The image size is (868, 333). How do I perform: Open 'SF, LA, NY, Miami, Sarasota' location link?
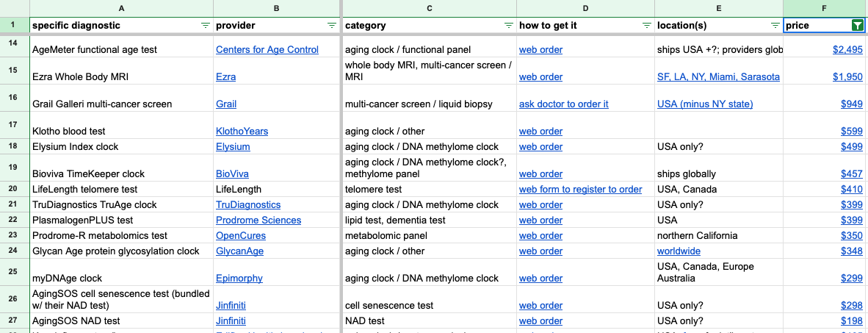click(x=718, y=77)
